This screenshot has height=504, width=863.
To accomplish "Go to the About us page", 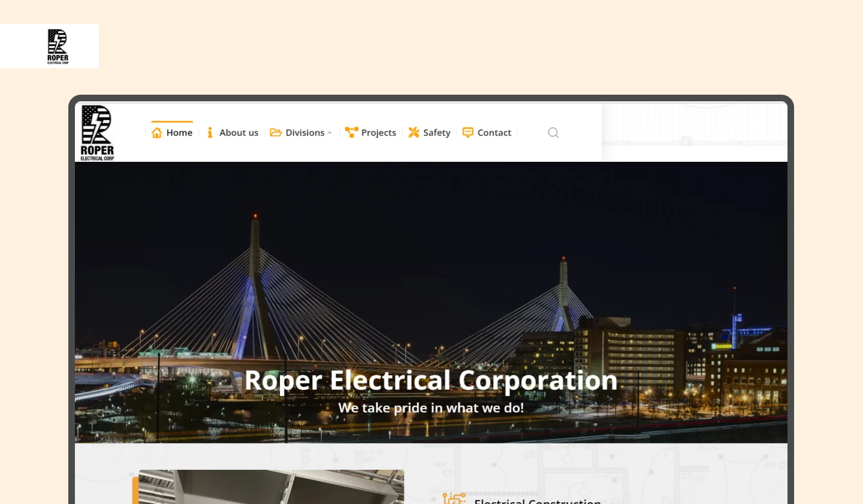I will (x=239, y=132).
